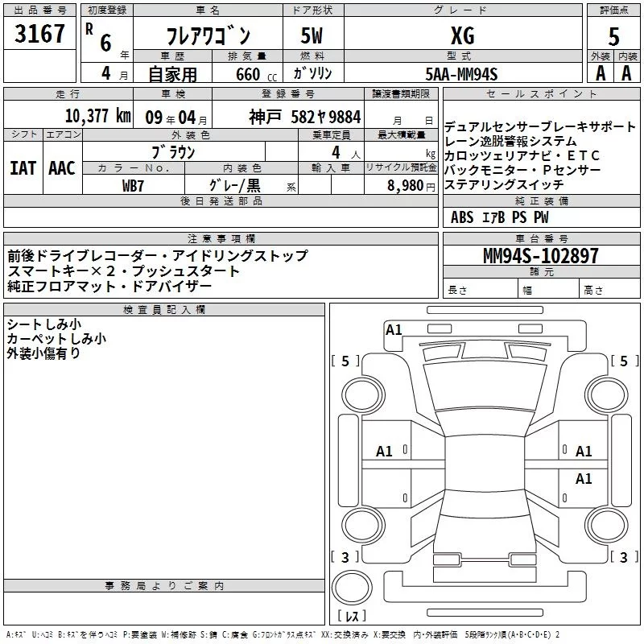Select the shift type IAT
644x644 pixels.
[23, 168]
